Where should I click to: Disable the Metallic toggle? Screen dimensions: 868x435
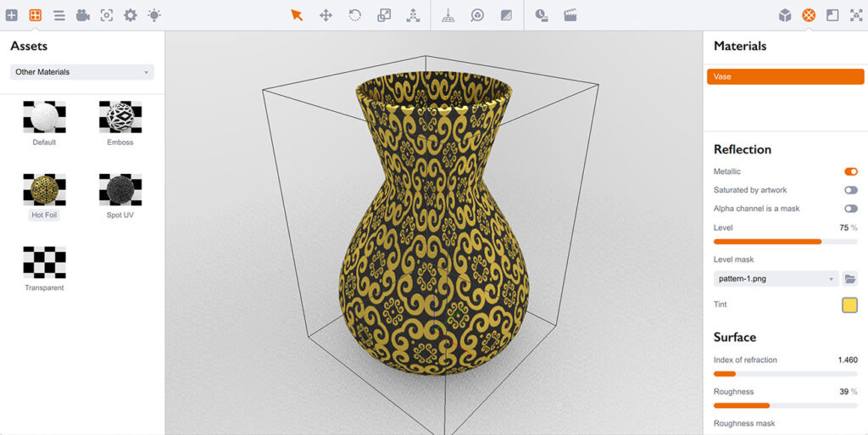[x=850, y=171]
